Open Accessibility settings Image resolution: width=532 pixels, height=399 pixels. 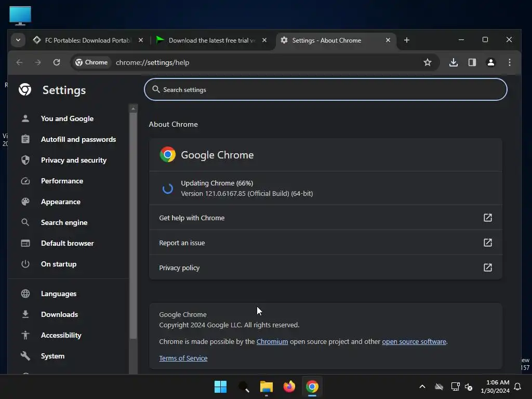coord(61,335)
